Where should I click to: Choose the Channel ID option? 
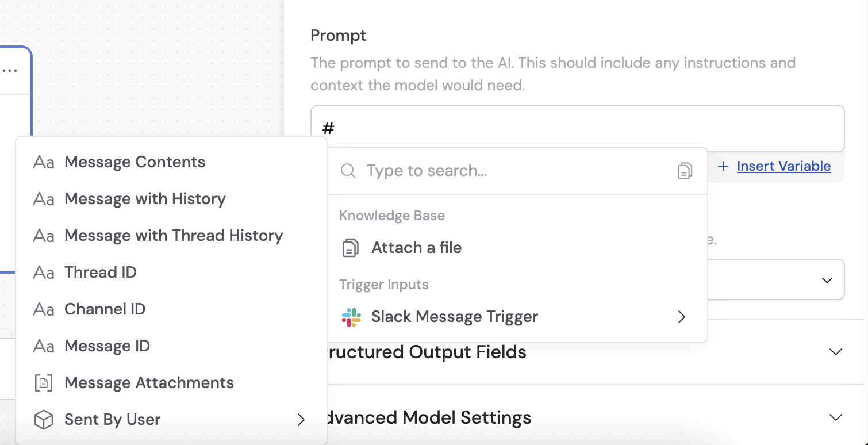[105, 309]
